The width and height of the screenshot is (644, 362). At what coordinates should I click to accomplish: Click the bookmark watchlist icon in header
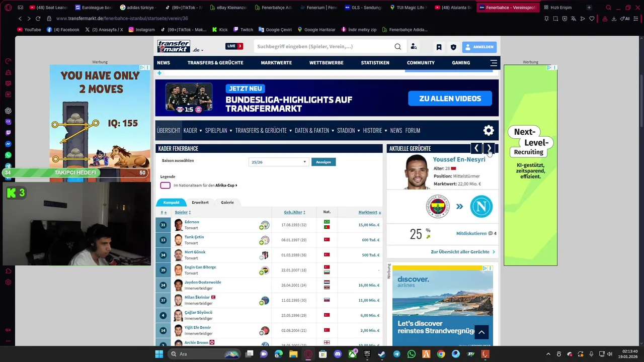(x=439, y=47)
